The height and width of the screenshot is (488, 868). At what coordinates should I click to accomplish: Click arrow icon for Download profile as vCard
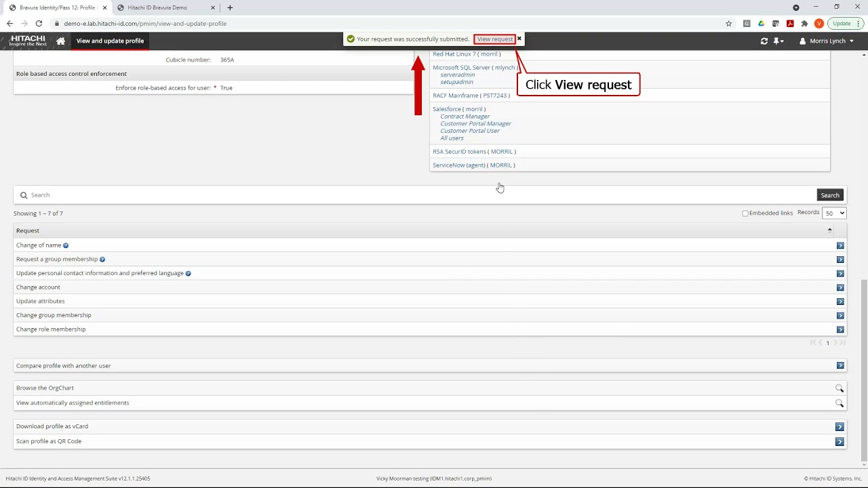(840, 426)
